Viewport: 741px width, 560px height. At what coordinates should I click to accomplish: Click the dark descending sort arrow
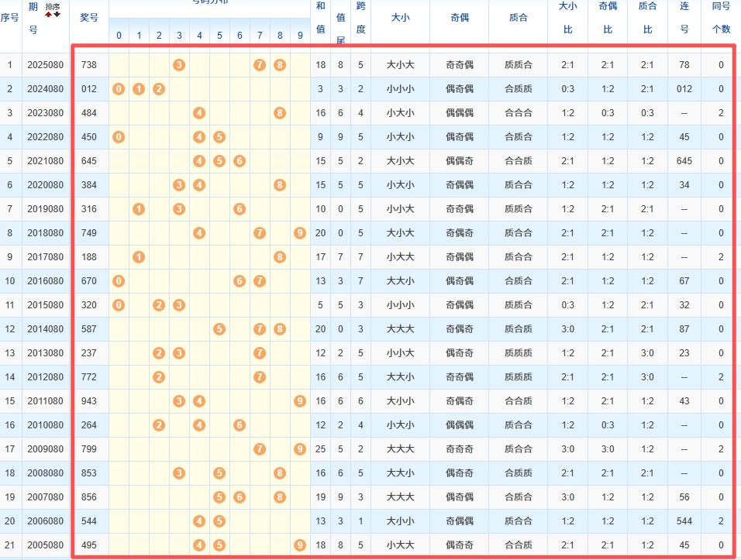pyautogui.click(x=57, y=14)
